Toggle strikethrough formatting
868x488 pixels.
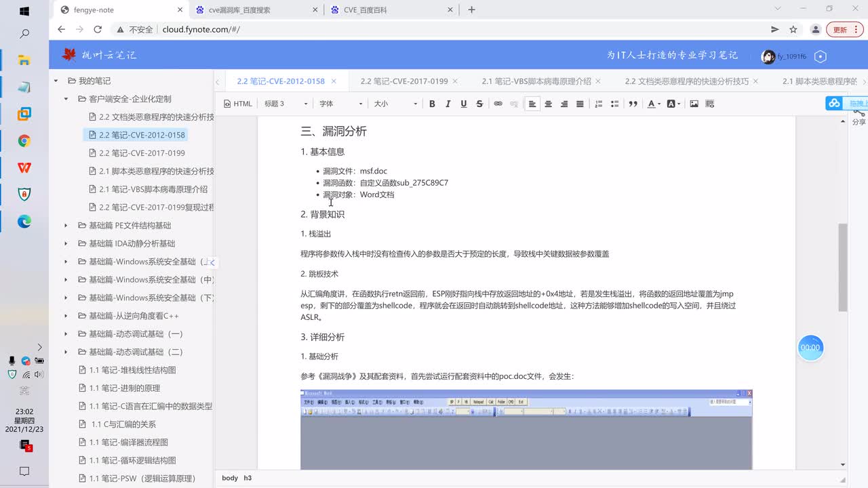[x=479, y=104]
